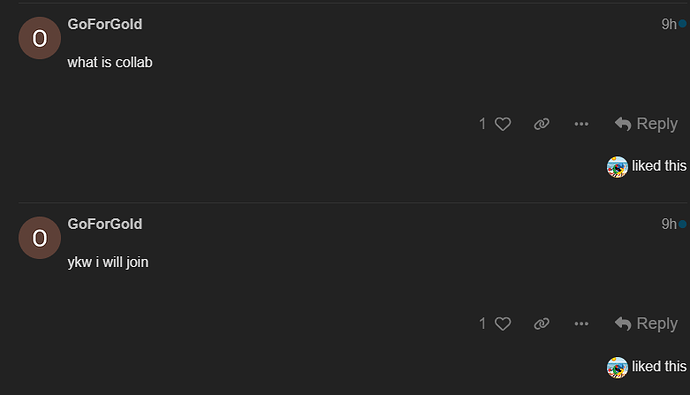690x395 pixels.
Task: Like the 'what is collab' post
Action: click(x=503, y=124)
